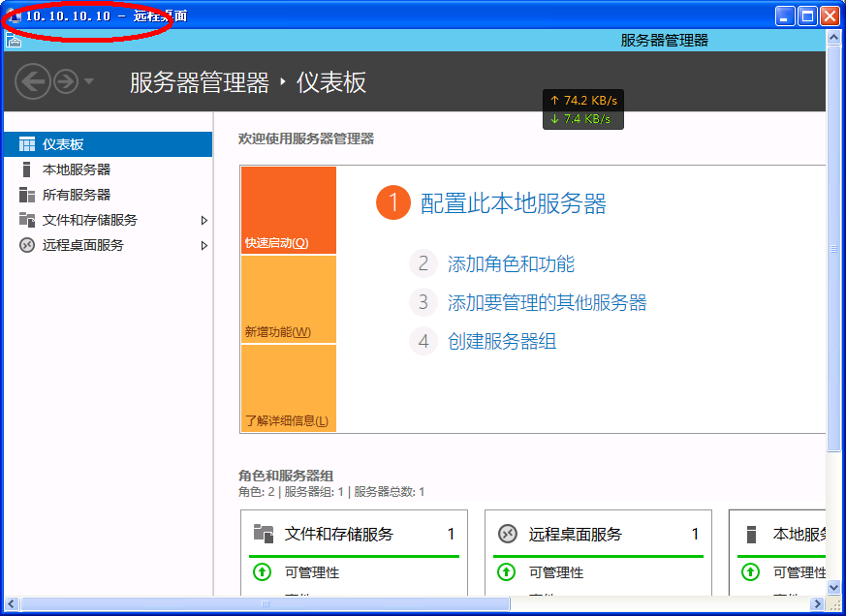846x616 pixels.
Task: Click the 配置此本地服务器 link
Action: point(513,203)
